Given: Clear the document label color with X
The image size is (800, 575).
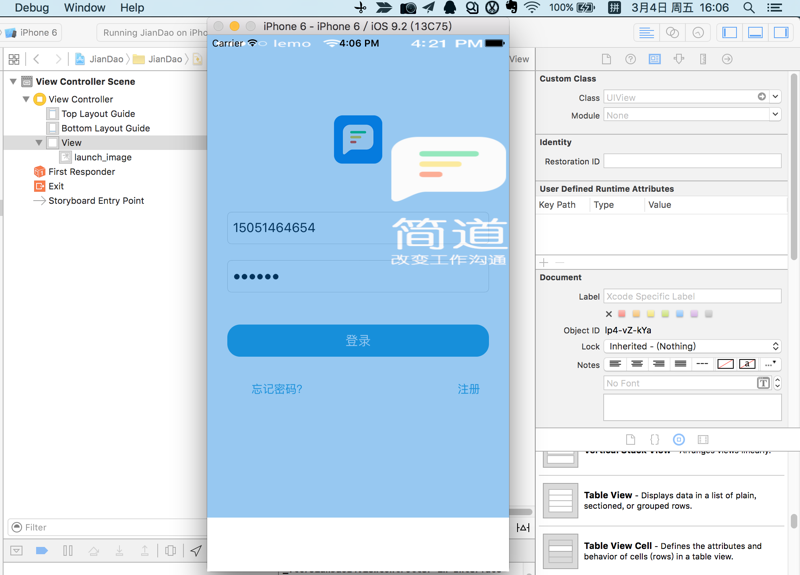Looking at the screenshot, I should (609, 314).
